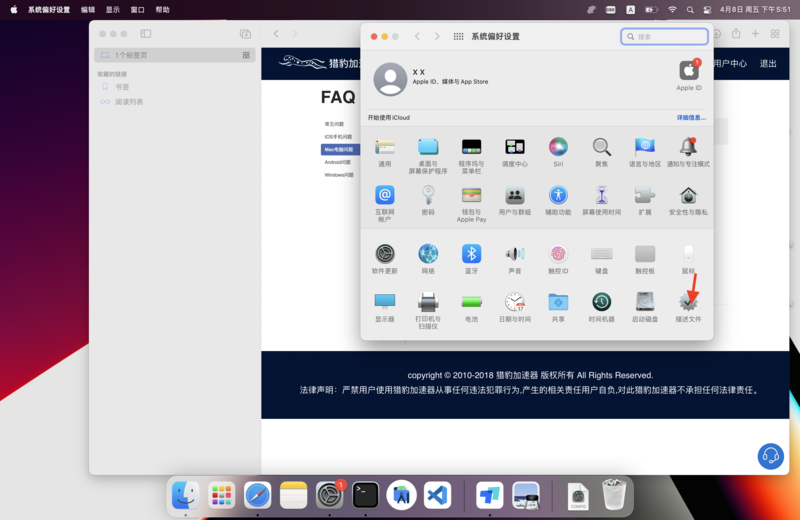Open 书签 bookmarks in Safari sidebar
This screenshot has height=520, width=800.
click(x=122, y=87)
